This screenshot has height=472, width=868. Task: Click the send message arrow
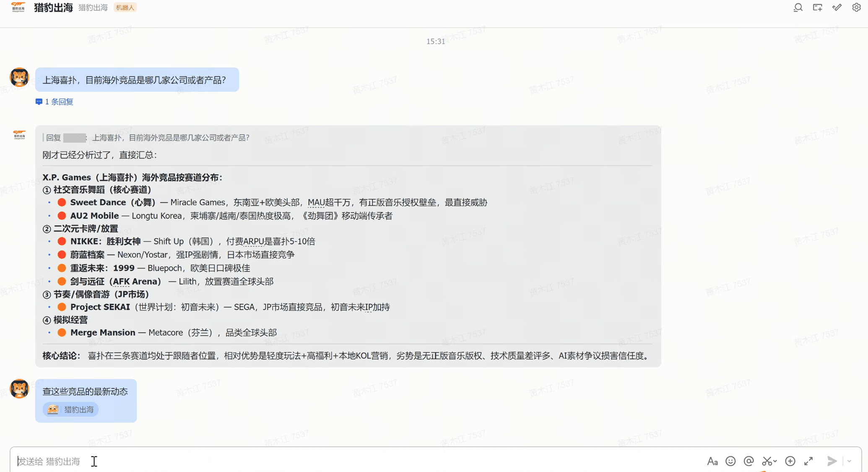[x=832, y=461]
